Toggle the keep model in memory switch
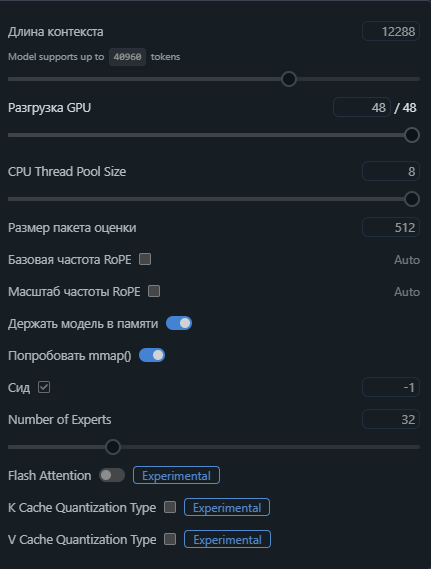Screen dimensions: 431x569 tap(179, 323)
